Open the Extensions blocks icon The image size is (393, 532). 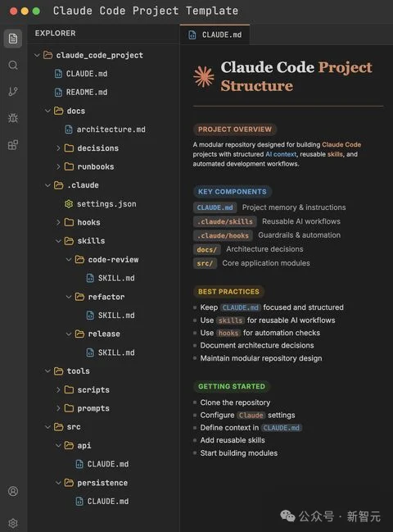point(13,145)
